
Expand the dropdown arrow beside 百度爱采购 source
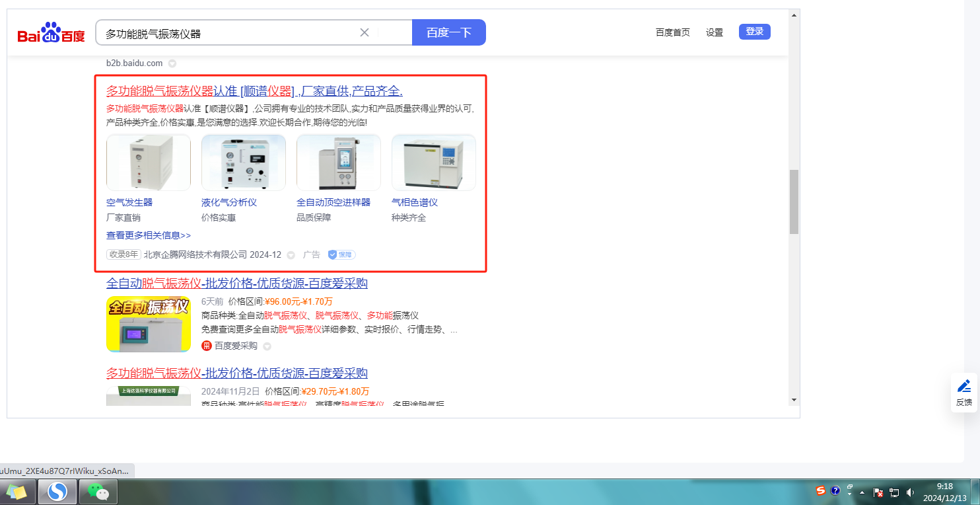pos(267,346)
